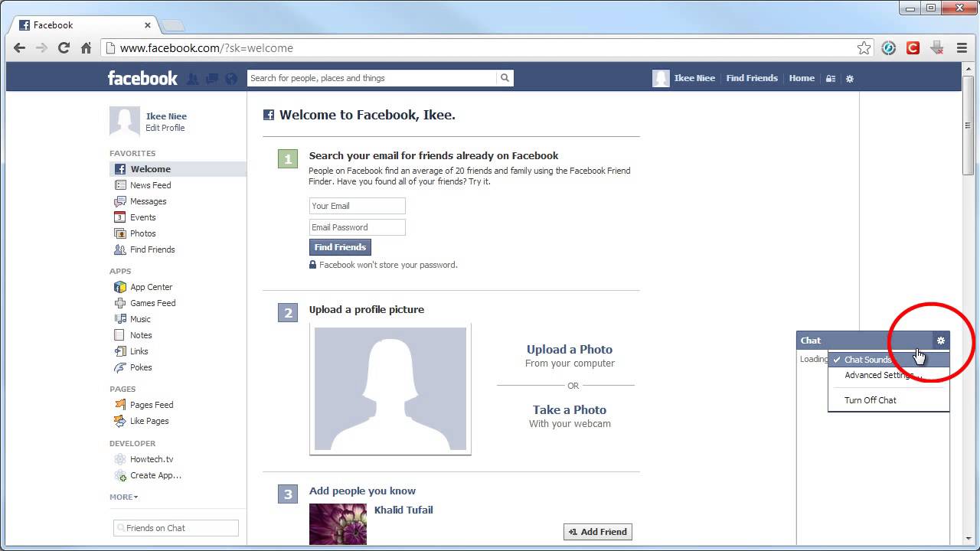Click the search magnifier button
The image size is (980, 551).
[x=505, y=78]
